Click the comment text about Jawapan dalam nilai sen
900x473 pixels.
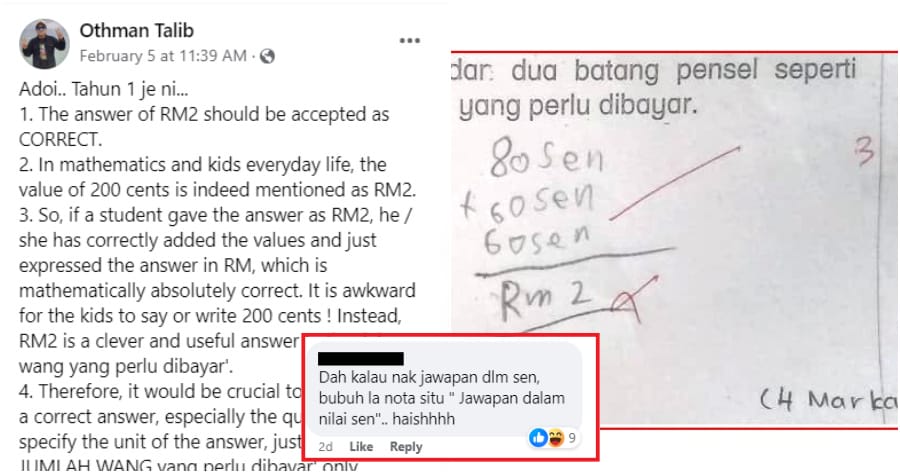coord(441,398)
